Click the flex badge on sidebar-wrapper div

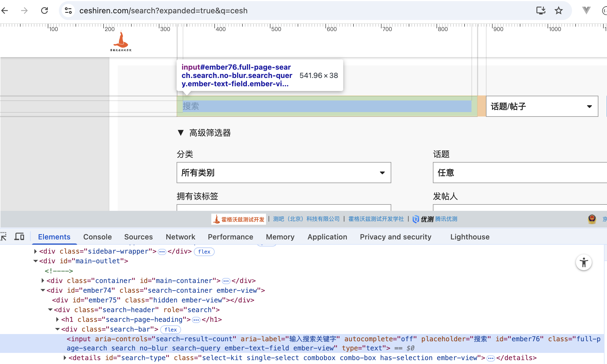(x=204, y=252)
